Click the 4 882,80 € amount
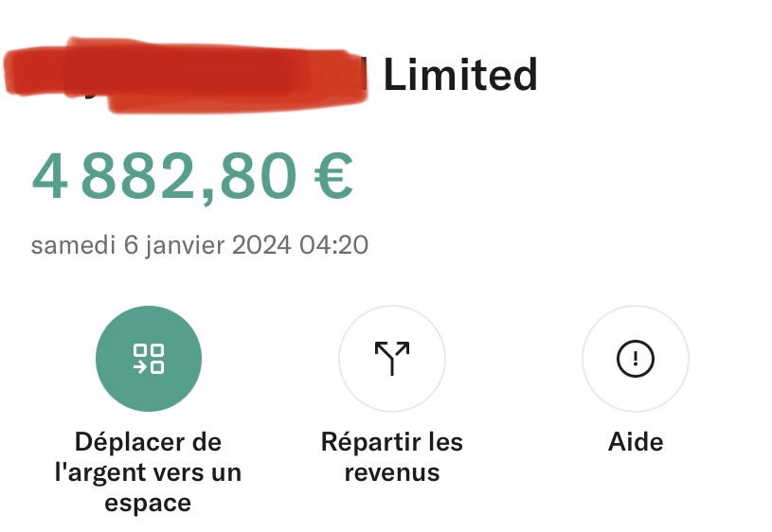This screenshot has width=772, height=532. pyautogui.click(x=192, y=176)
